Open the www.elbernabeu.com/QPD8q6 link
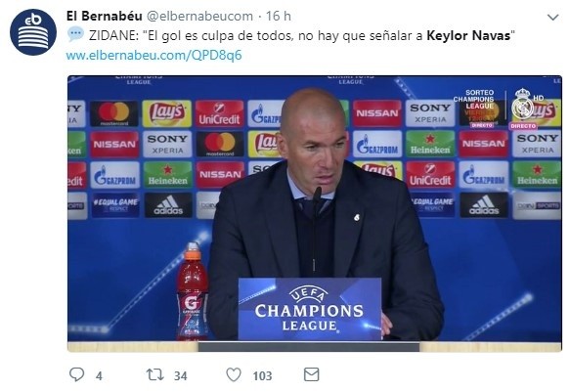This screenshot has width=570, height=392. [x=153, y=55]
